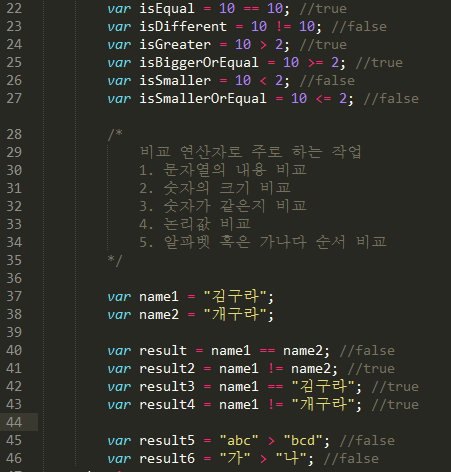Click the isSmallerOrEqual variable name

[x=203, y=99]
